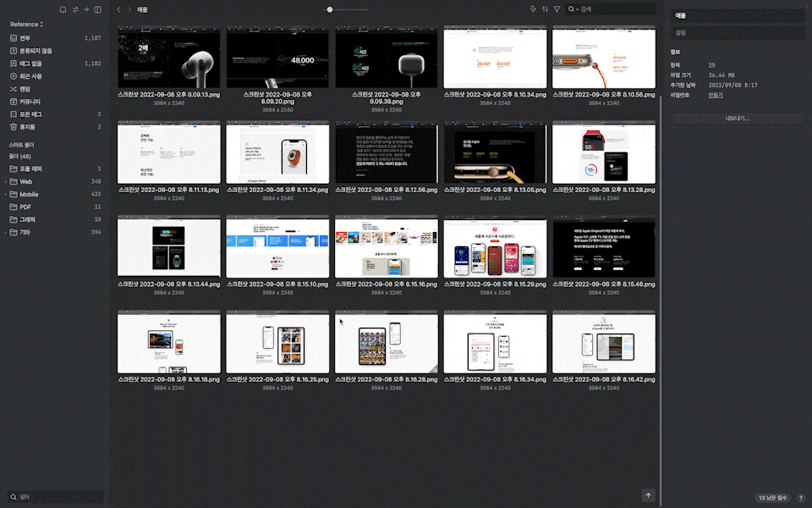The height and width of the screenshot is (508, 812).
Task: Open the notifications bell icon
Action: tap(63, 9)
